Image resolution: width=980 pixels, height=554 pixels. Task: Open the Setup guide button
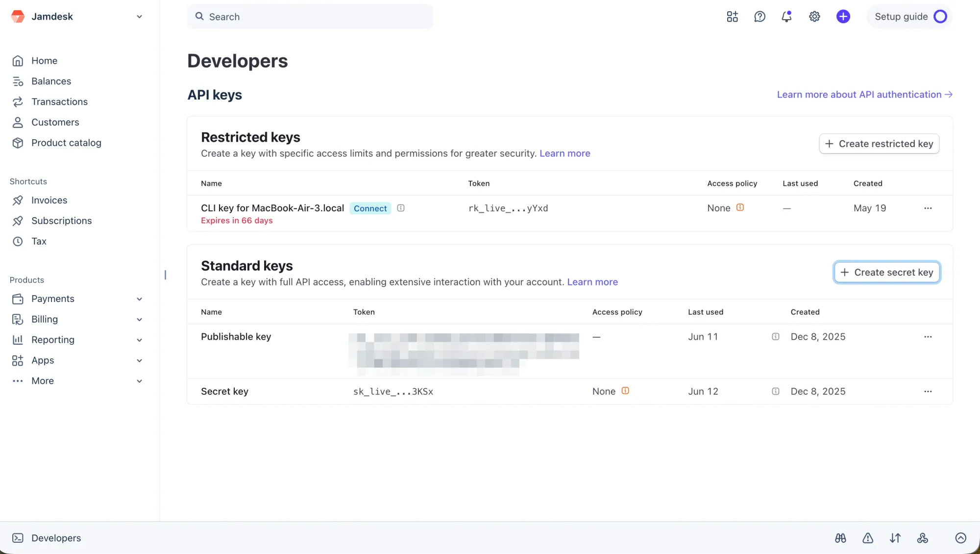pos(909,17)
